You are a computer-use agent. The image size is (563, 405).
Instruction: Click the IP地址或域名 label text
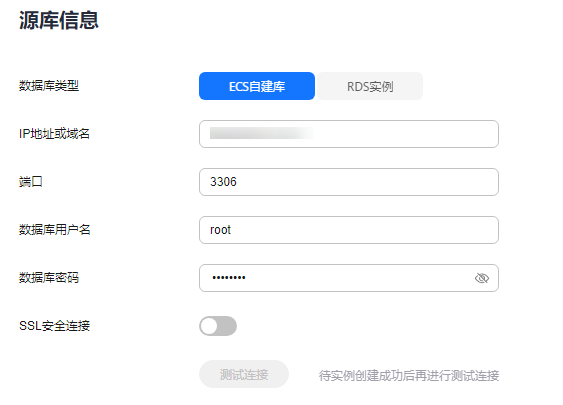tap(54, 134)
